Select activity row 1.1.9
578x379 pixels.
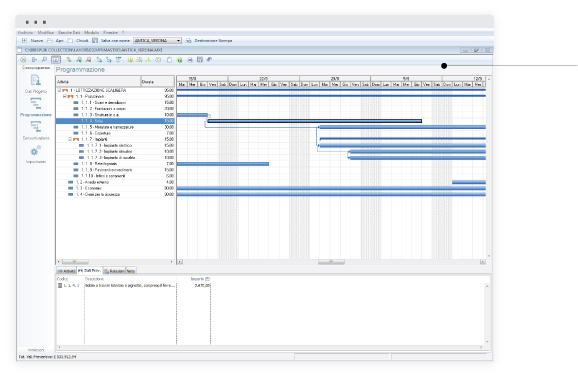[x=115, y=170]
